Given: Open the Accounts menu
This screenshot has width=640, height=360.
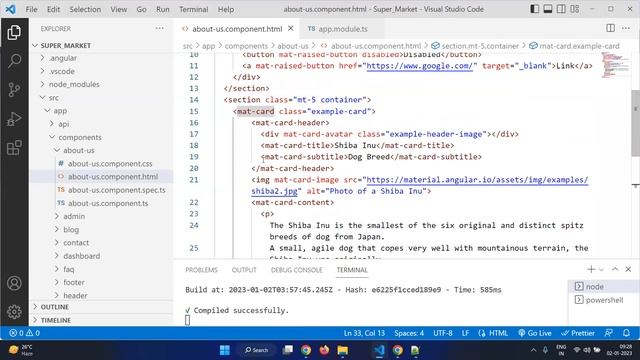Looking at the screenshot, I should click(14, 283).
